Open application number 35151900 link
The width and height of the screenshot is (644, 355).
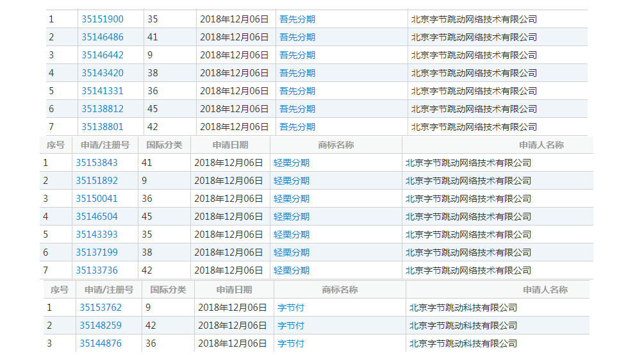coord(103,19)
